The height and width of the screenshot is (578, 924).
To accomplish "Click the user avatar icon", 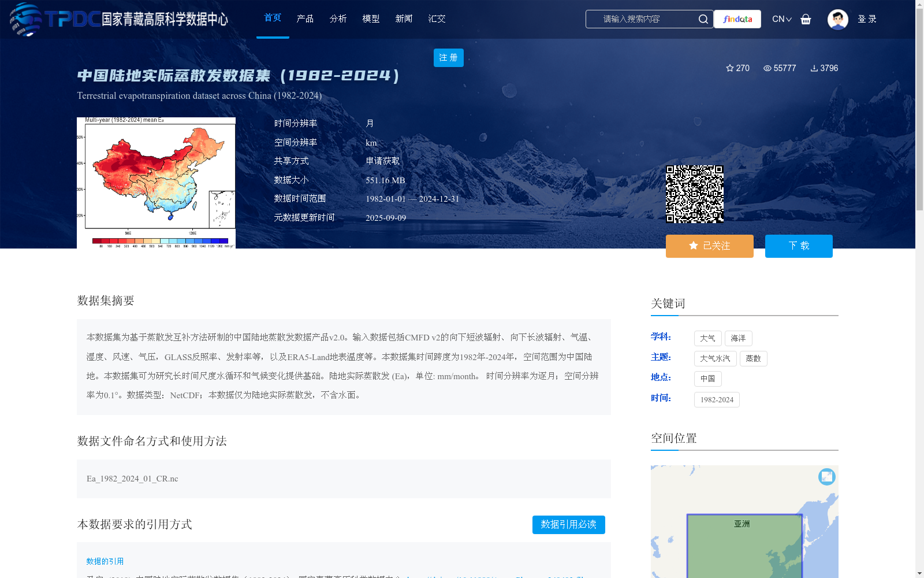I will pyautogui.click(x=838, y=19).
